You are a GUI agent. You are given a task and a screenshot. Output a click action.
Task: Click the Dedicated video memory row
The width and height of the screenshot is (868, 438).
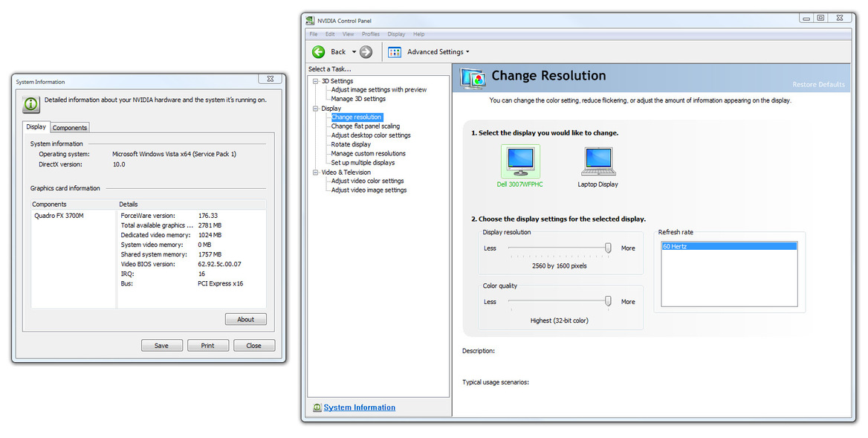pyautogui.click(x=192, y=235)
